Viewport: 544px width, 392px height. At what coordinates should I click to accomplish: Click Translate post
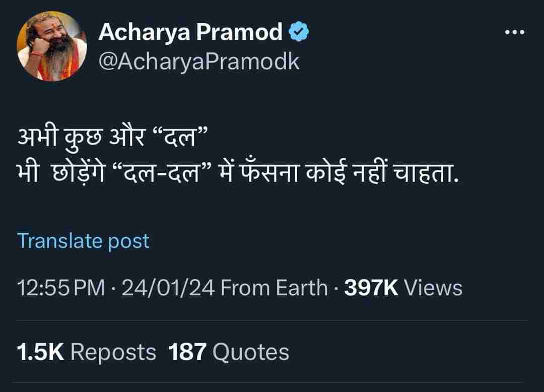pyautogui.click(x=83, y=241)
